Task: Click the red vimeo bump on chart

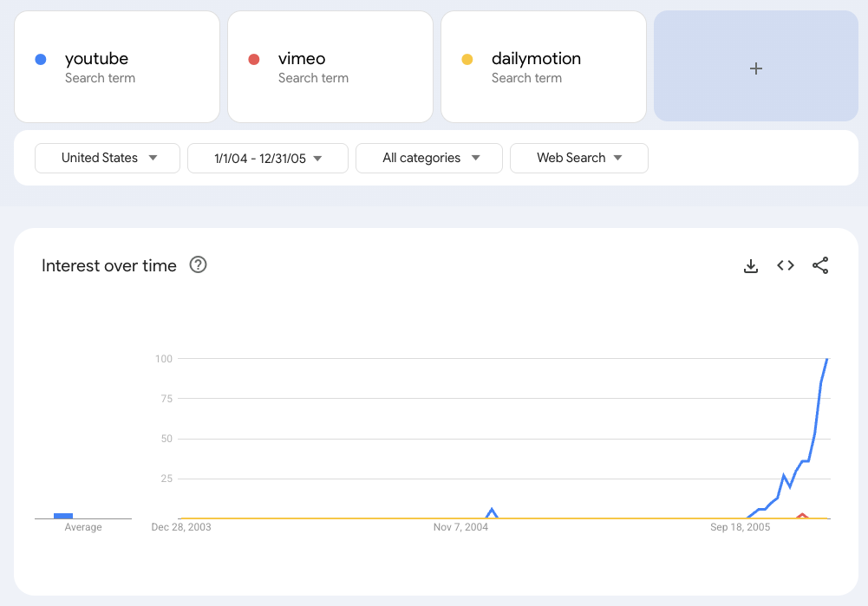Action: 801,516
